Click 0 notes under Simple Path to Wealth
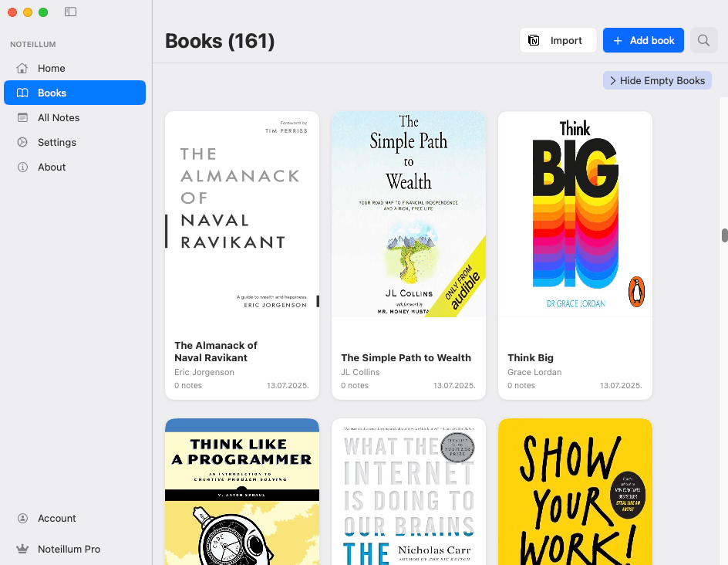This screenshot has height=565, width=728. (x=355, y=386)
